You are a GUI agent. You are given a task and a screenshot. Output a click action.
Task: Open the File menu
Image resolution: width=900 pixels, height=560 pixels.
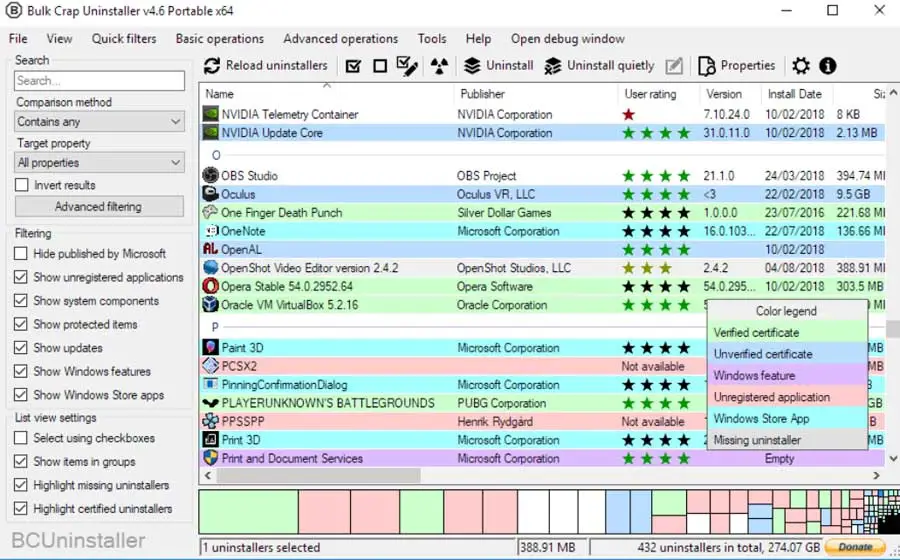[x=18, y=38]
